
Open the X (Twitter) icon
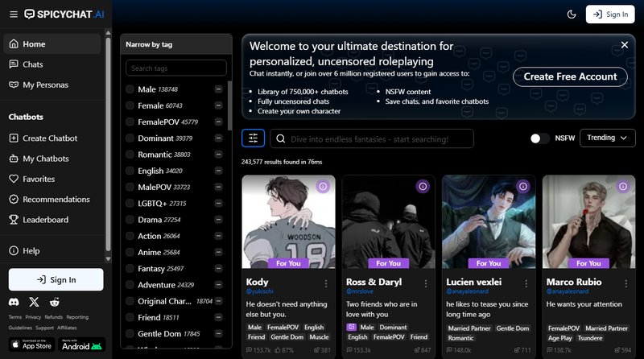34,302
